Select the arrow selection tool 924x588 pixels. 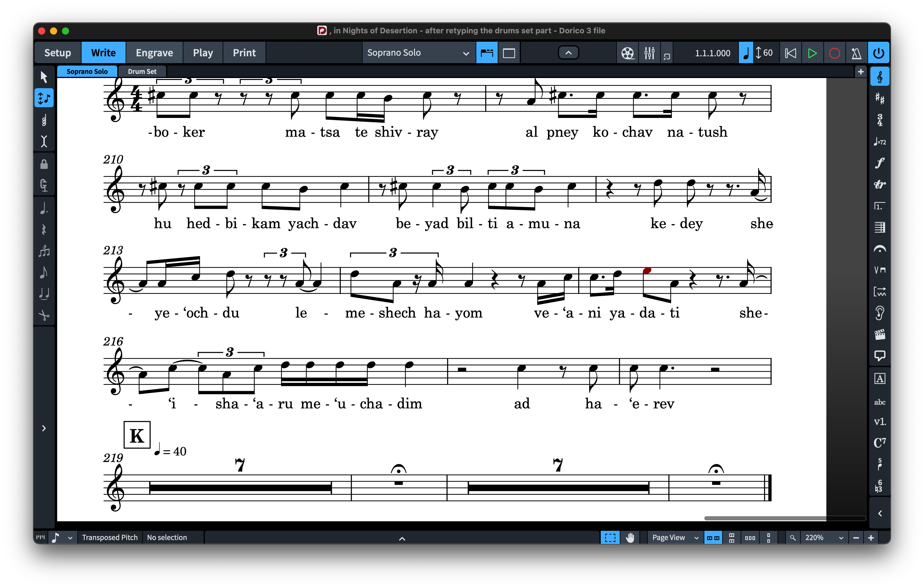click(x=44, y=77)
